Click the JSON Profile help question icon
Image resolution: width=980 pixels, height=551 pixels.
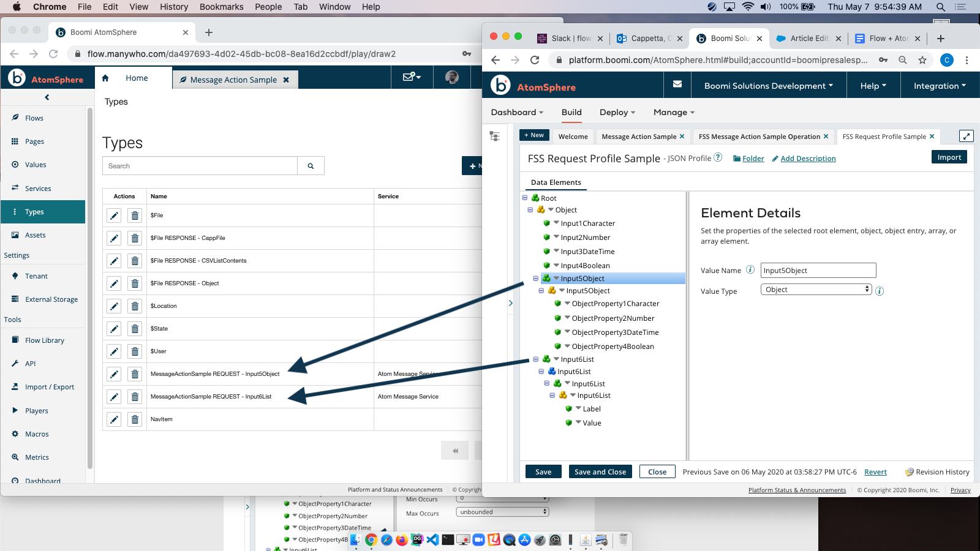(718, 157)
